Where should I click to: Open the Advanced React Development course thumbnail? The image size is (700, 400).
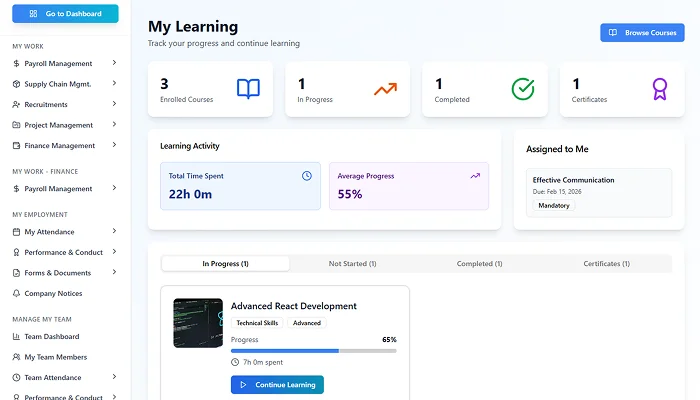(197, 322)
